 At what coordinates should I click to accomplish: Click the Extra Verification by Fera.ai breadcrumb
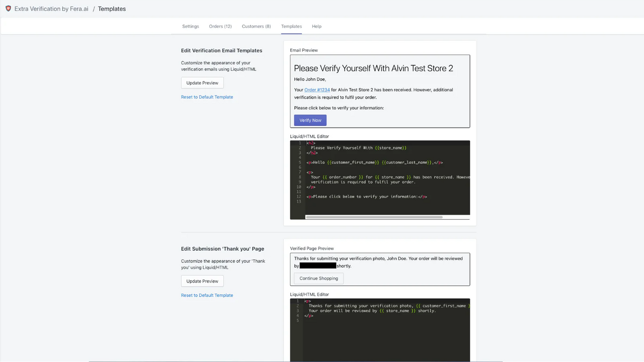tap(51, 9)
